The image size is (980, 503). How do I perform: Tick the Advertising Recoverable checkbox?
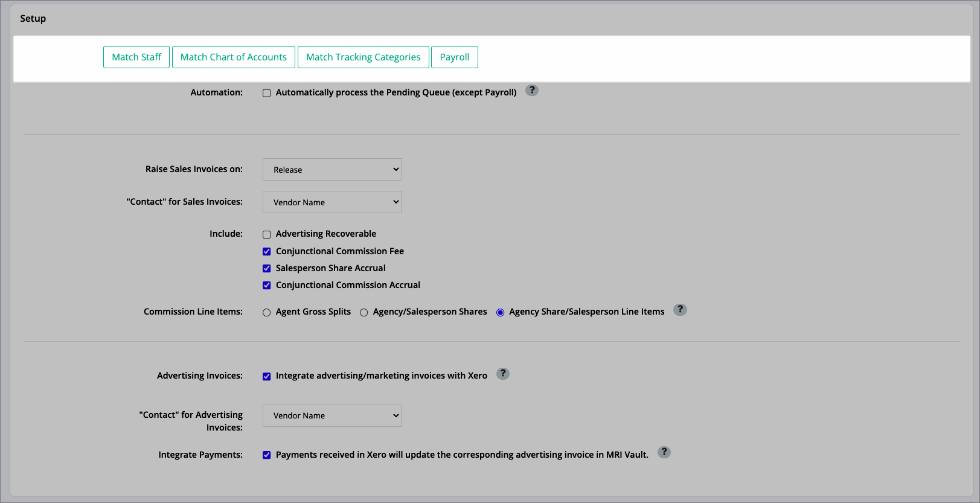point(267,234)
